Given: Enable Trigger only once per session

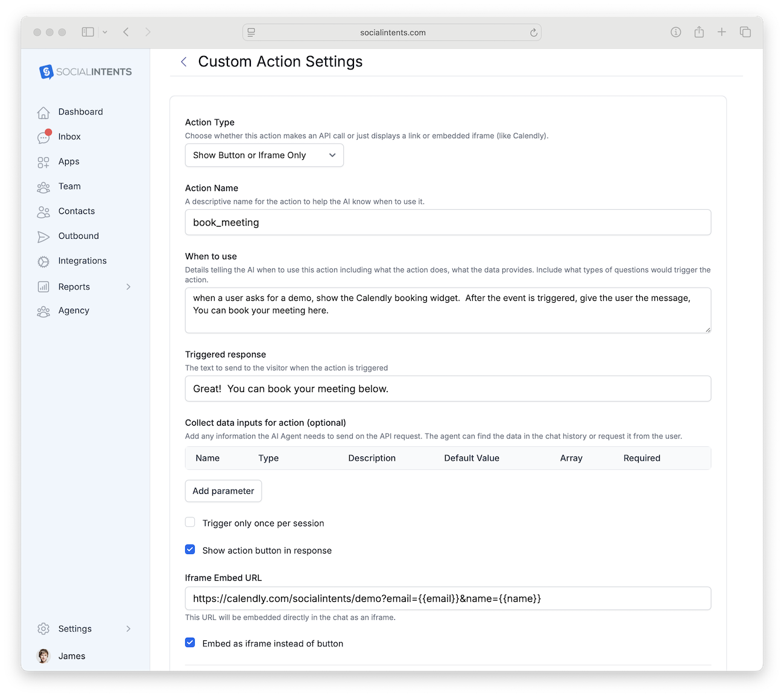Looking at the screenshot, I should pos(190,522).
